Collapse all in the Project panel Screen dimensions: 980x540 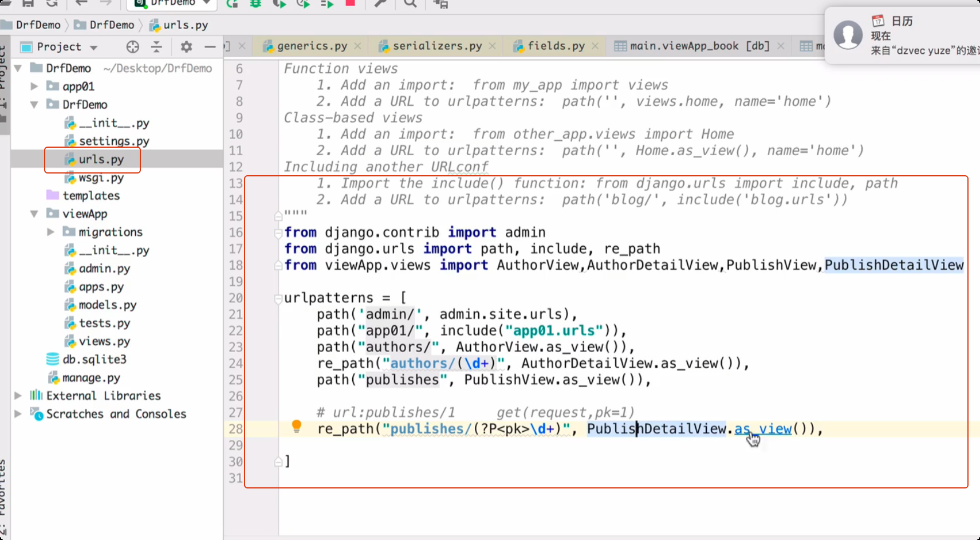point(156,46)
